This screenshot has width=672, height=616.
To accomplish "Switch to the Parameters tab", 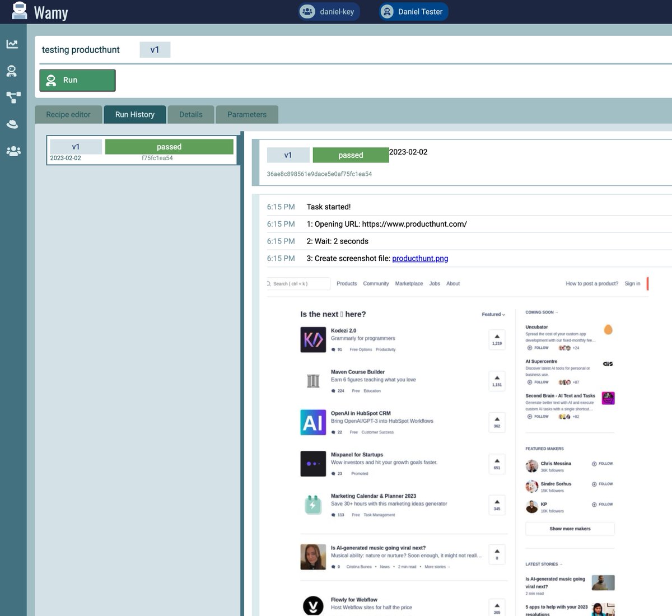I will (x=247, y=114).
